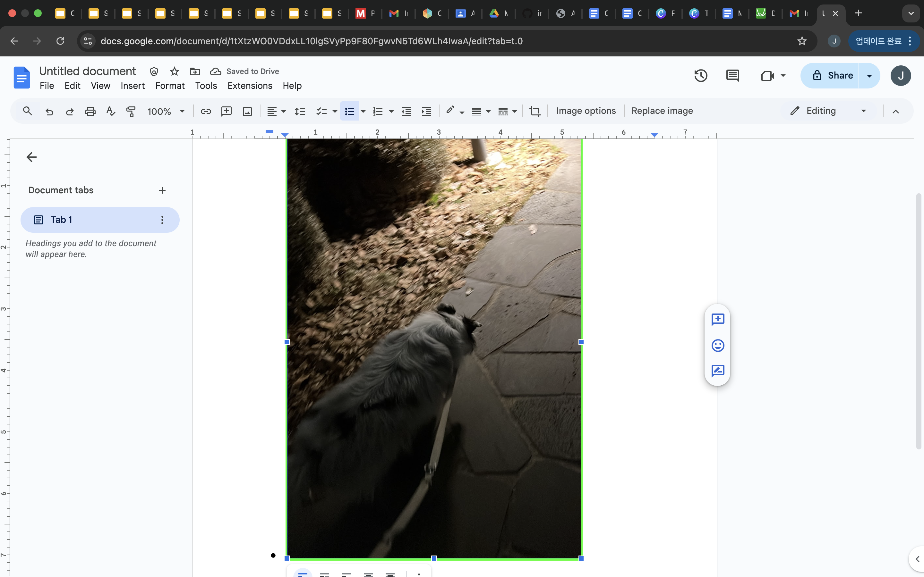Bookmark page with address bar star

(x=802, y=41)
